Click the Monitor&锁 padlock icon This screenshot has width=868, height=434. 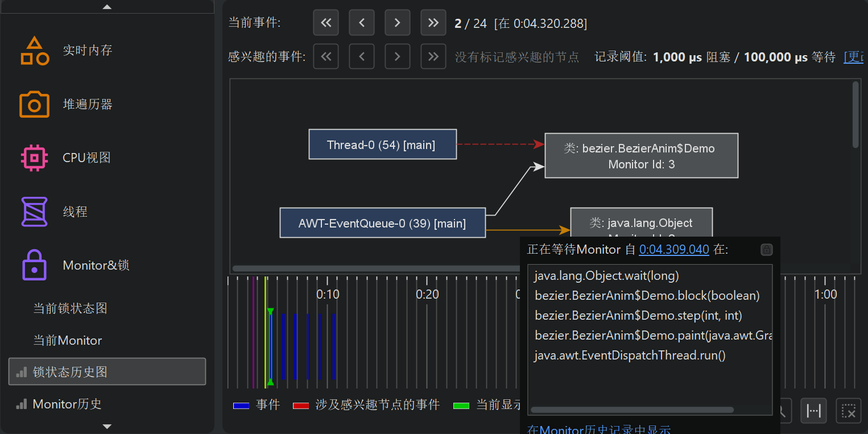pos(34,265)
